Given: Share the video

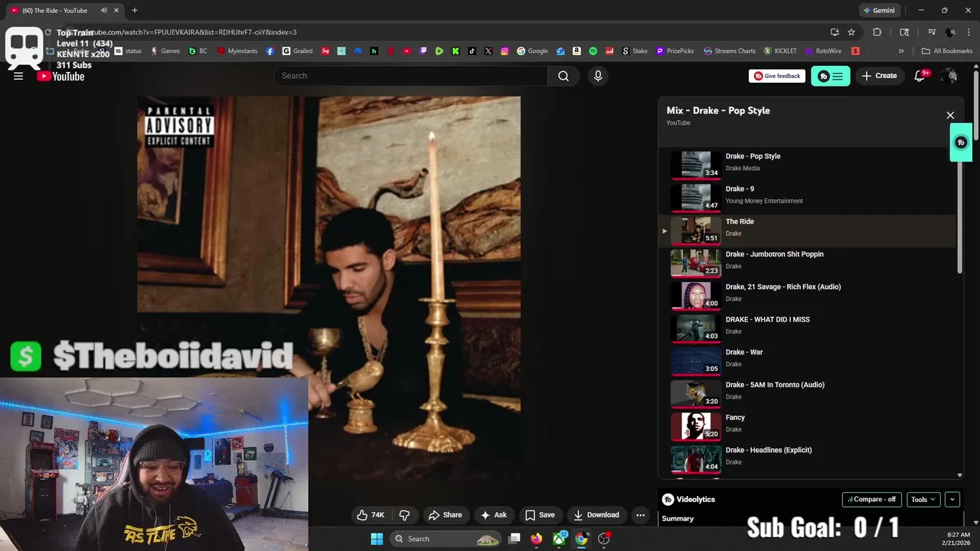Looking at the screenshot, I should pos(446,515).
